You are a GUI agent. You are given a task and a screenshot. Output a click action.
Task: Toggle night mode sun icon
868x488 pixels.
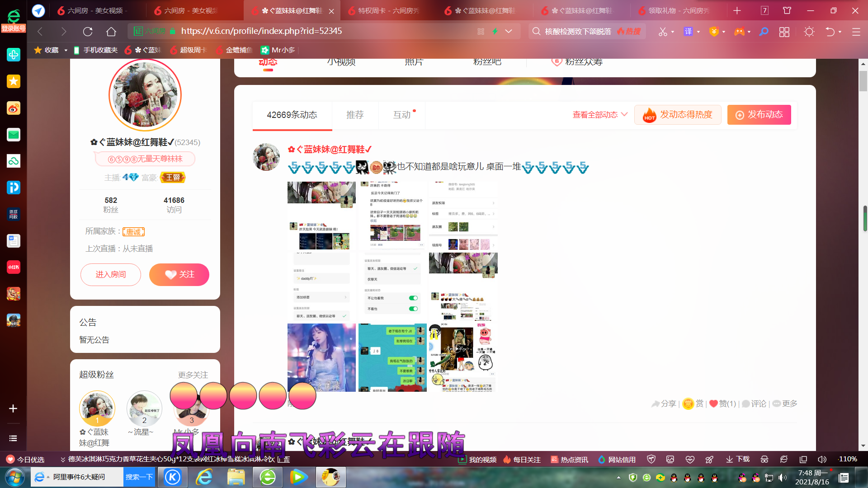809,32
